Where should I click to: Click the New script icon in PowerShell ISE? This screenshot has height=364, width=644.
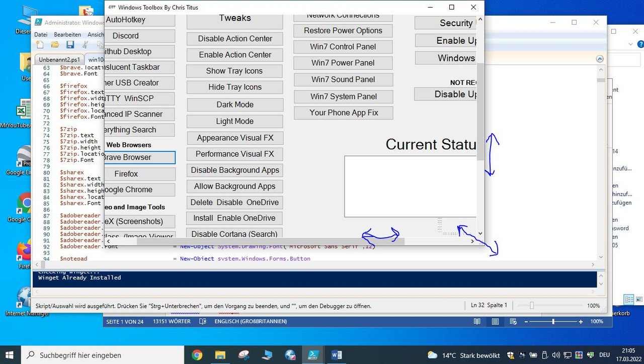(39, 45)
